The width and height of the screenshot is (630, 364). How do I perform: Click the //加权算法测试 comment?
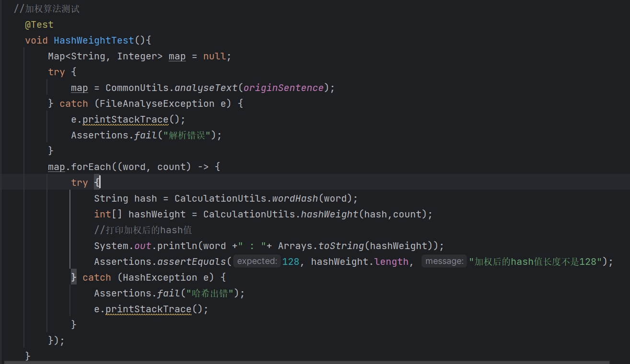click(47, 9)
